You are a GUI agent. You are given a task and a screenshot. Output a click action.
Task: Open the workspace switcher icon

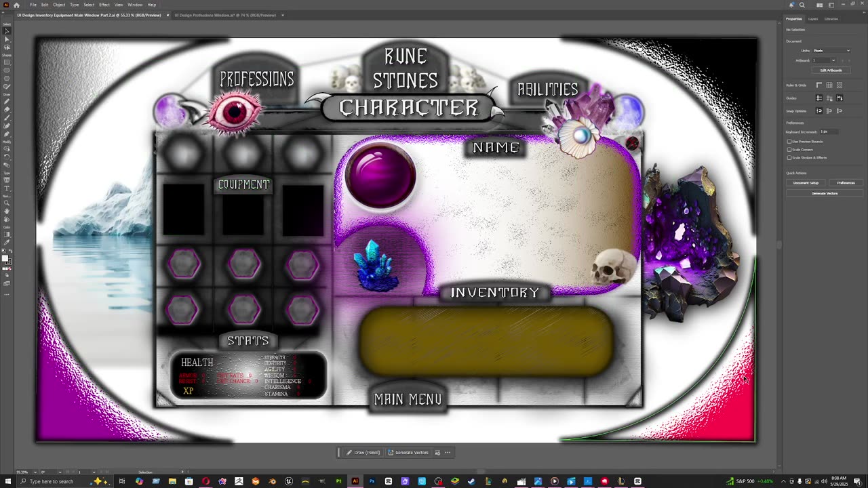click(x=831, y=5)
